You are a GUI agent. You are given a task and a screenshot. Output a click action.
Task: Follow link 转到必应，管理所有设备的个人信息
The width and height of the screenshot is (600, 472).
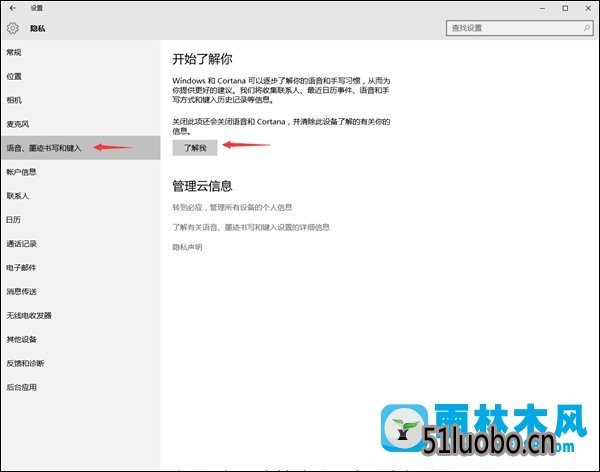(x=232, y=207)
